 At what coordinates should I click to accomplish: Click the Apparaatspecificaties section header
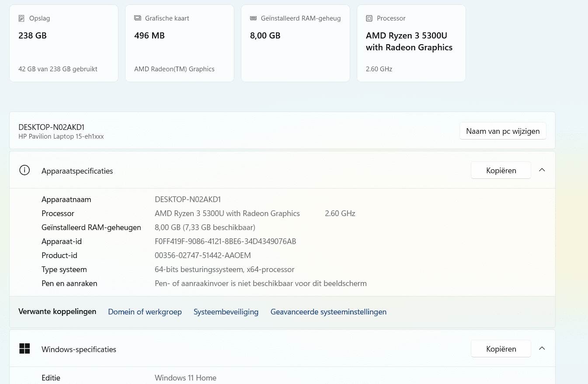pos(282,170)
